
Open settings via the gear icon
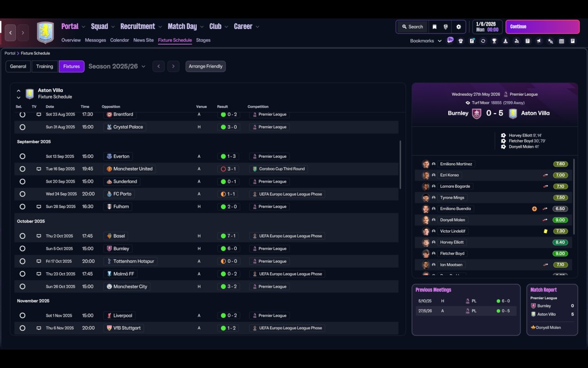[x=458, y=27]
